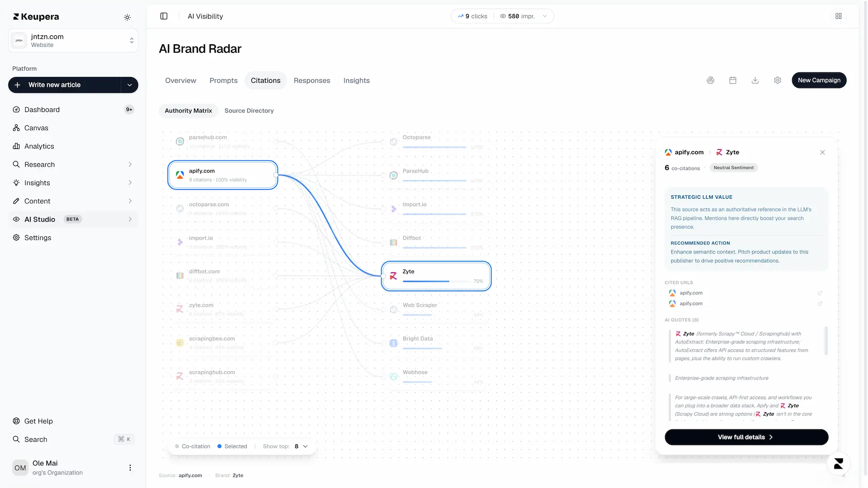Click the AI quotes panel scrollbar

tap(826, 341)
